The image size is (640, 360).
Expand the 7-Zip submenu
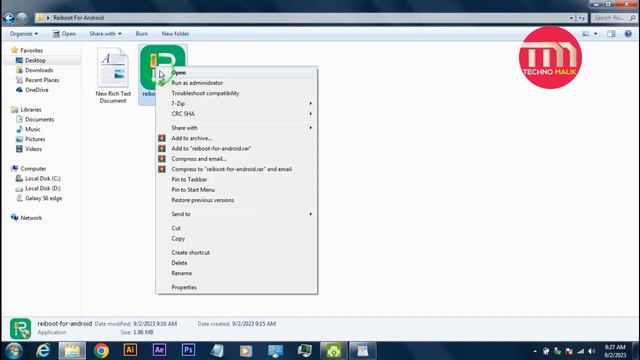pyautogui.click(x=236, y=104)
